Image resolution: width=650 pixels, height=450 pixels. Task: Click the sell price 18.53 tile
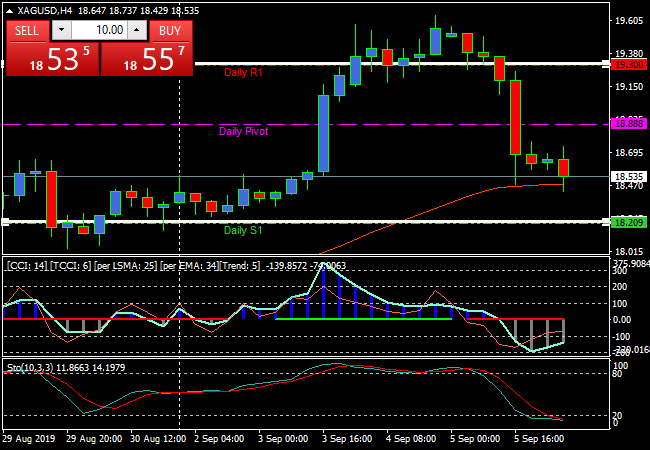click(x=52, y=60)
